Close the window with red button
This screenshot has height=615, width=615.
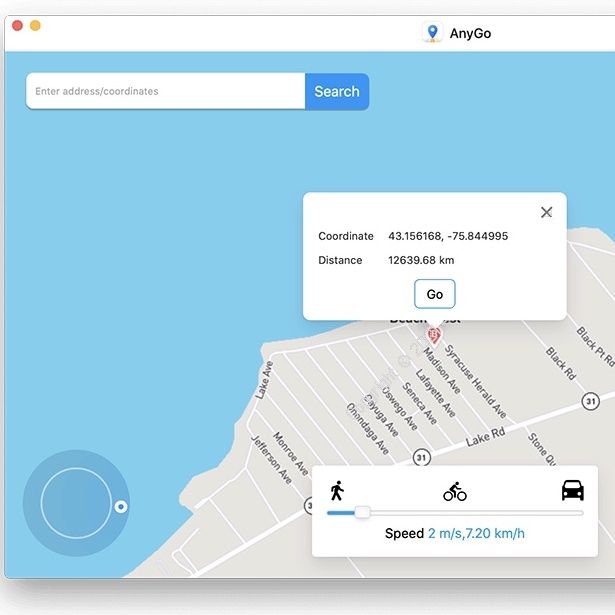tap(17, 25)
